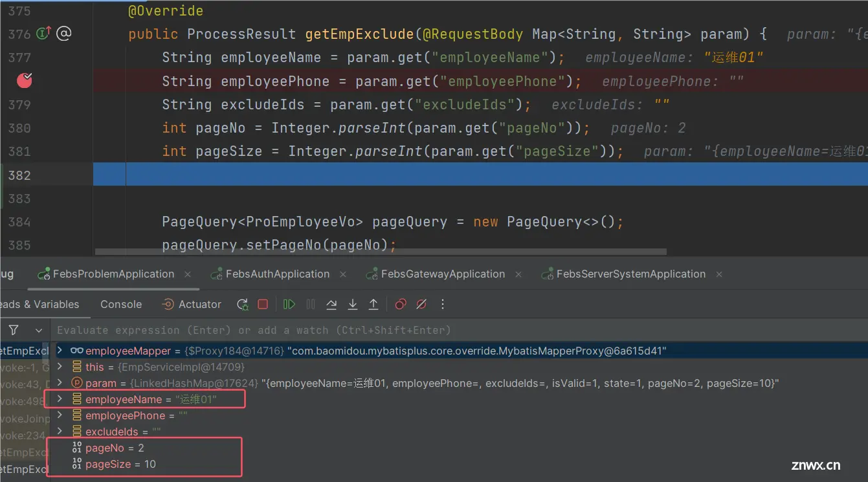Select the Threads & Variables tab
The width and height of the screenshot is (868, 482).
point(39,304)
